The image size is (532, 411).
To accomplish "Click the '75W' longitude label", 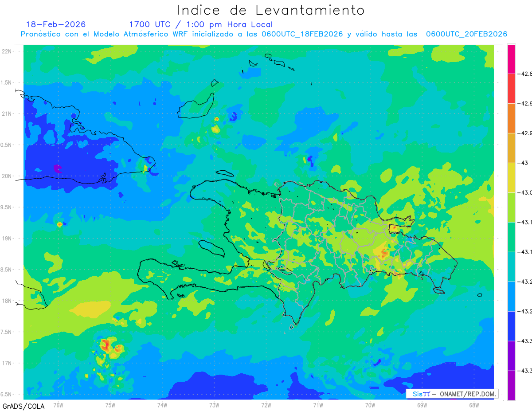I will tap(110, 405).
